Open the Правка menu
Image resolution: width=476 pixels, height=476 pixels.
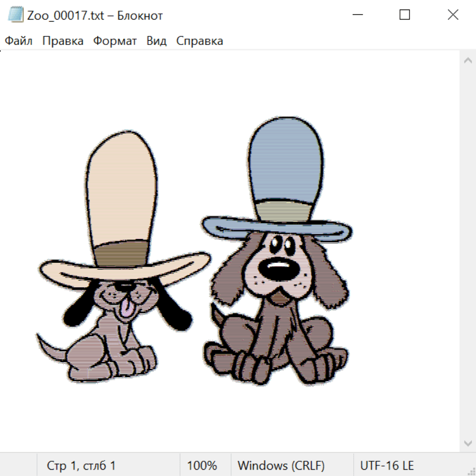[63, 41]
